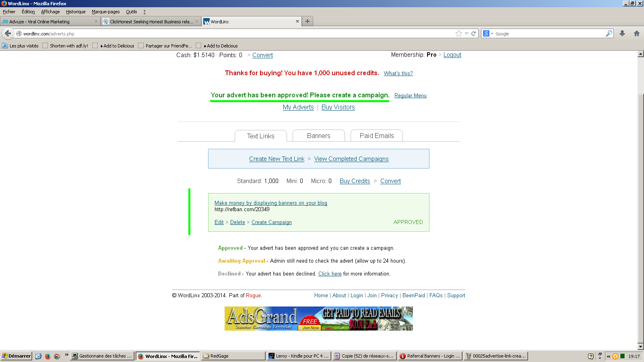Click the Les plus visités bookmark
Screen dimensions: 644x362
[x=20, y=46]
